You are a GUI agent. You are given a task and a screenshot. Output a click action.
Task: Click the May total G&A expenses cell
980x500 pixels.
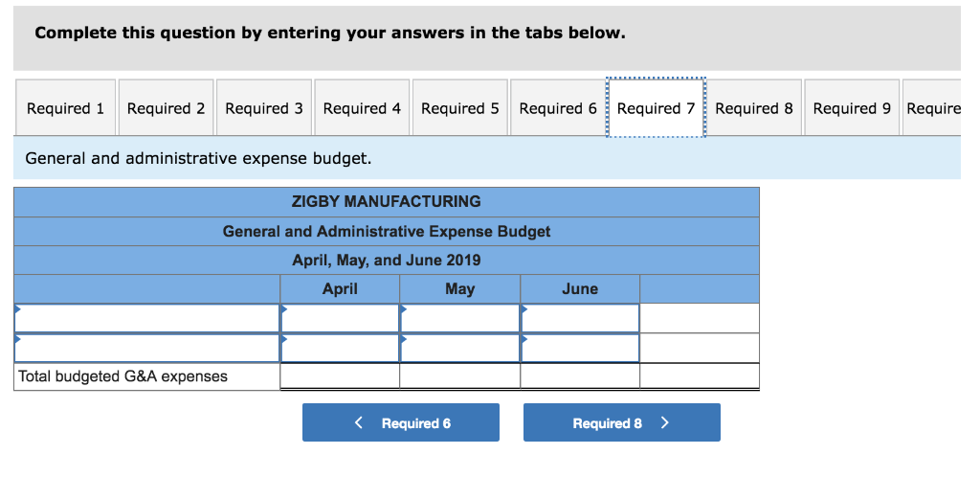click(460, 376)
